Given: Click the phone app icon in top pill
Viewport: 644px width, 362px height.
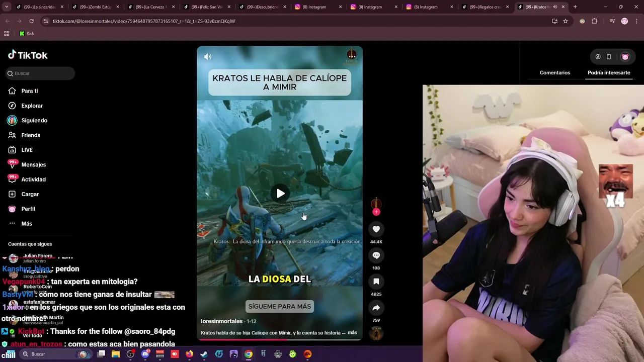Looking at the screenshot, I should (609, 57).
